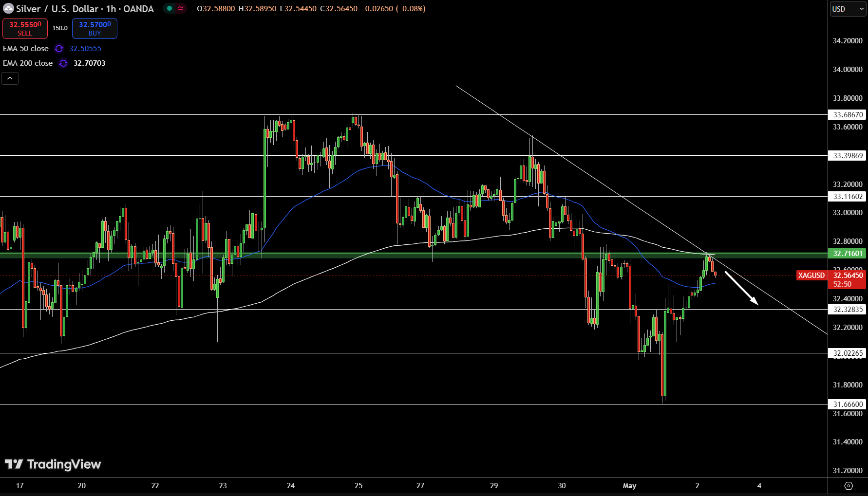Screen dimensions: 868x496
Task: Select the green 32.71601 level label
Action: (x=848, y=254)
